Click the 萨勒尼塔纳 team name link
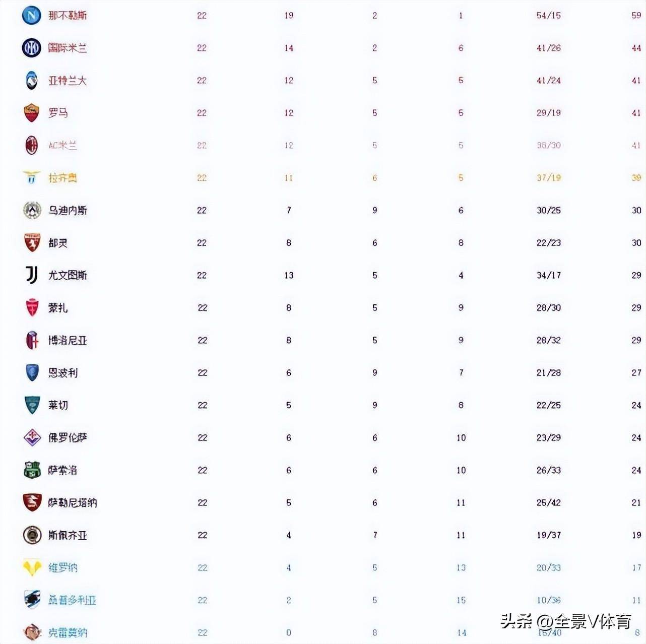Viewport: 646px width, 644px height. pos(73,502)
